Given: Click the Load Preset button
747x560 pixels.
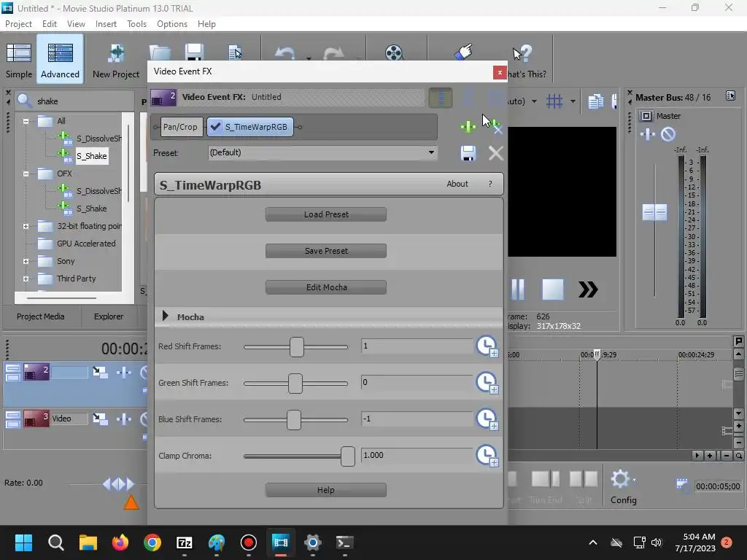Looking at the screenshot, I should tap(326, 214).
